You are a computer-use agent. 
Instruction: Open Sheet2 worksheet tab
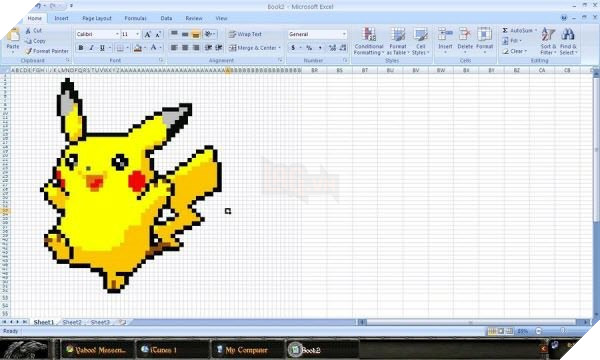click(x=72, y=323)
